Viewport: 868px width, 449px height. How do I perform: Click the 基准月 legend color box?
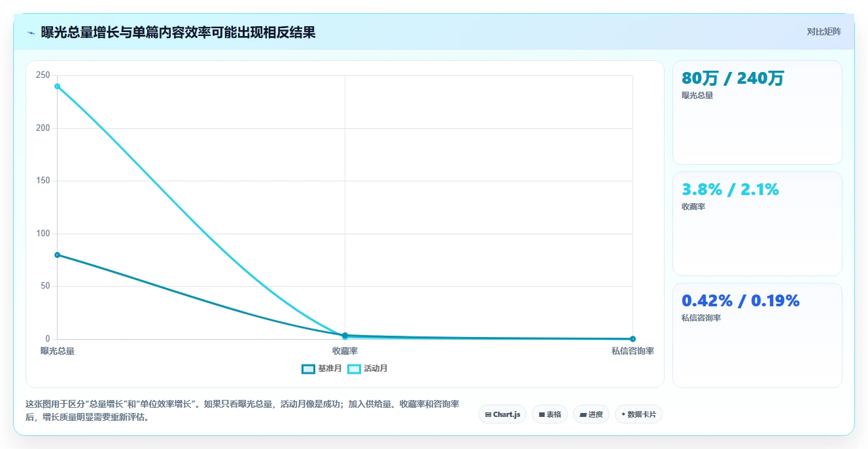(x=308, y=368)
